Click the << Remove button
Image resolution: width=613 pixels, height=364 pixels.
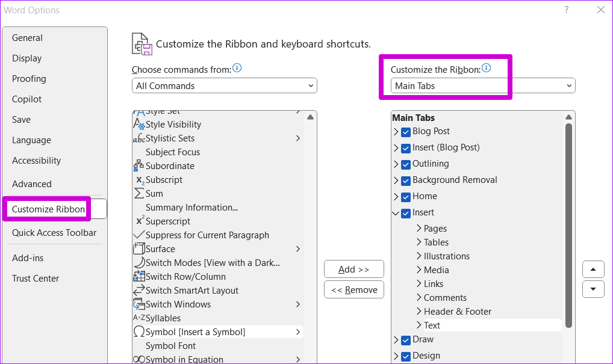(354, 289)
